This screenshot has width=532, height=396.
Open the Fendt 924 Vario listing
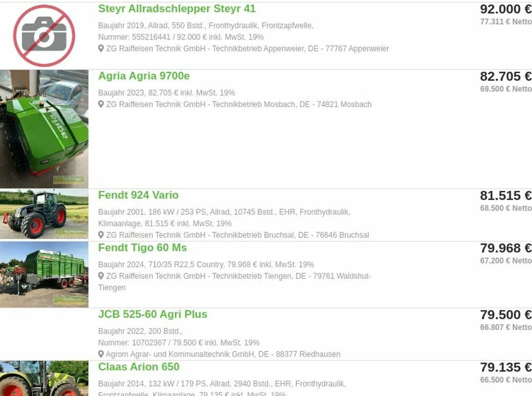[x=138, y=195]
